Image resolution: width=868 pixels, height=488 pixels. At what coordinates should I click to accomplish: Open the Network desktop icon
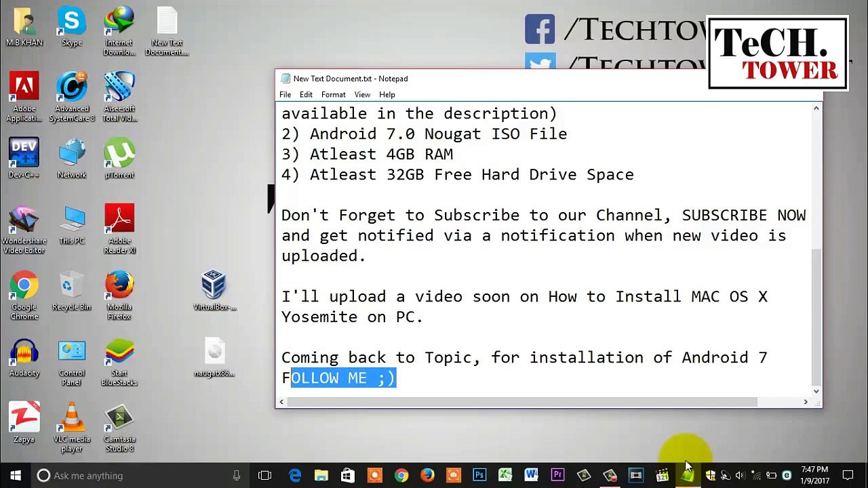coord(72,159)
